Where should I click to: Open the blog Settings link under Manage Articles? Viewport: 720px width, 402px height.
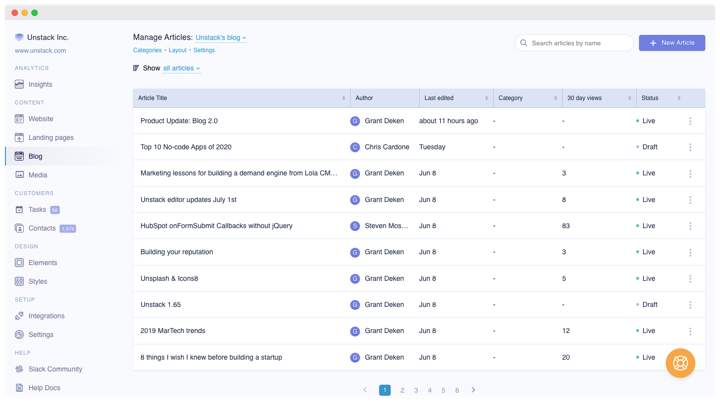point(204,50)
